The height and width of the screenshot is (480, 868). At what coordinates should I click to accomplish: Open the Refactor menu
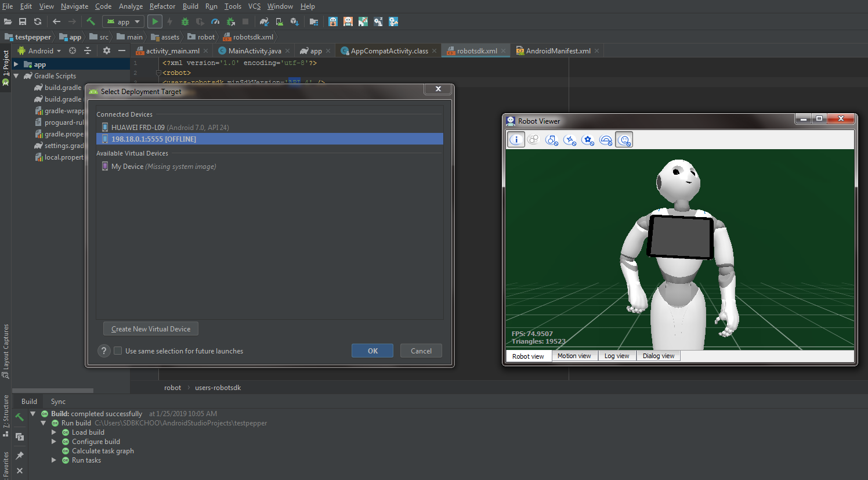pyautogui.click(x=162, y=6)
